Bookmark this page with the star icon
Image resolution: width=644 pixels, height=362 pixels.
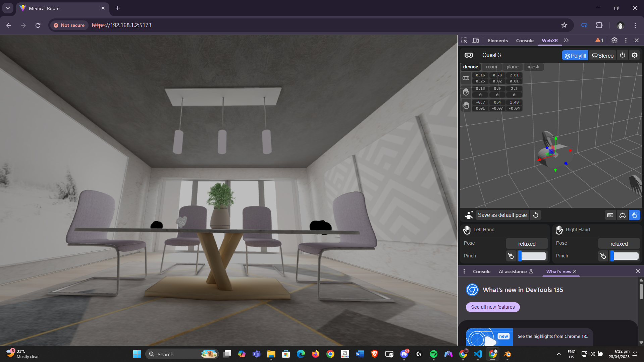[x=564, y=25]
